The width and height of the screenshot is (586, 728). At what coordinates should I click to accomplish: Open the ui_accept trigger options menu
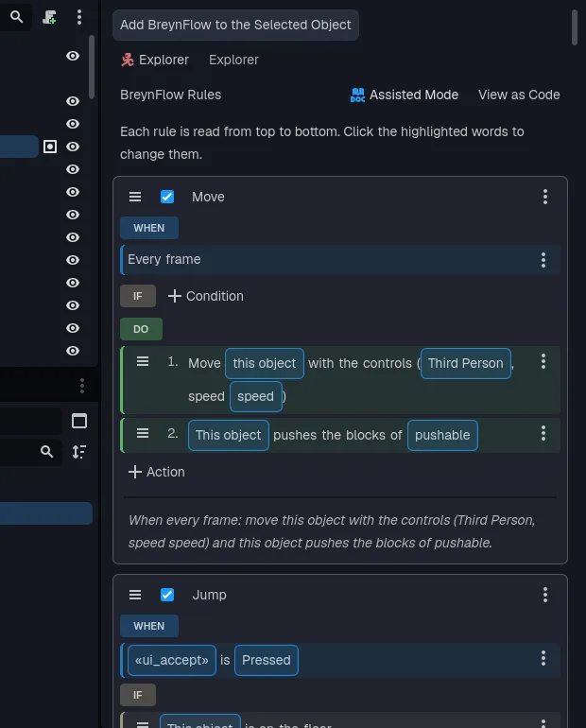pyautogui.click(x=543, y=658)
